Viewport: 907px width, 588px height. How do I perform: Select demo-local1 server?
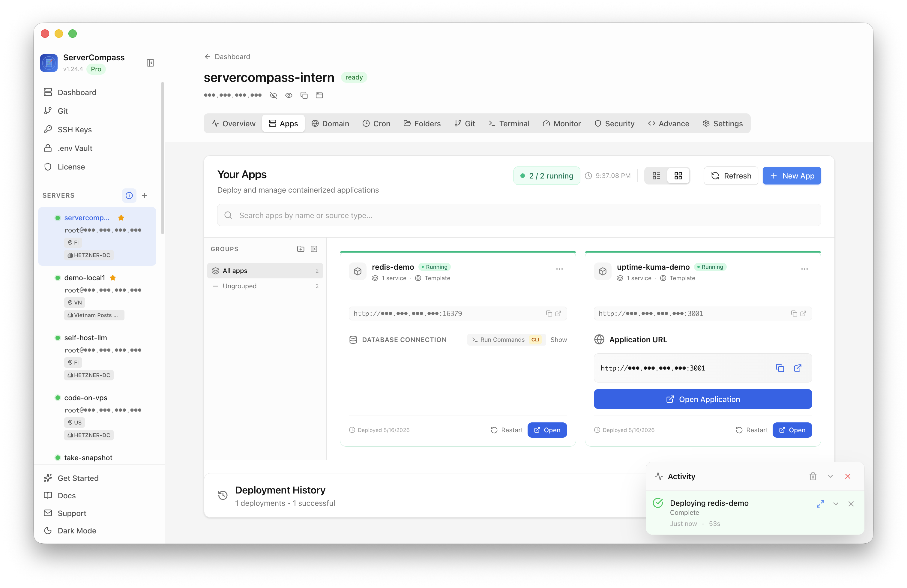point(97,296)
